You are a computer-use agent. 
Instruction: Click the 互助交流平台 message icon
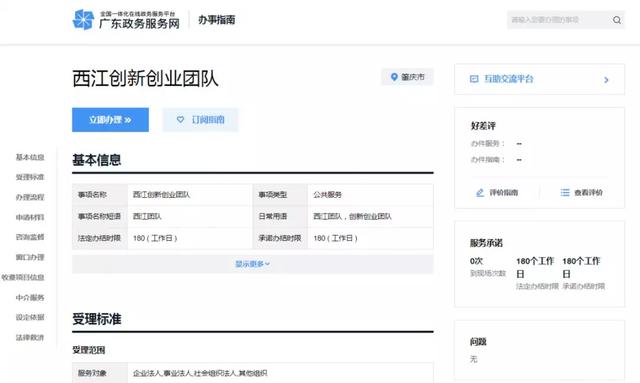(x=474, y=79)
